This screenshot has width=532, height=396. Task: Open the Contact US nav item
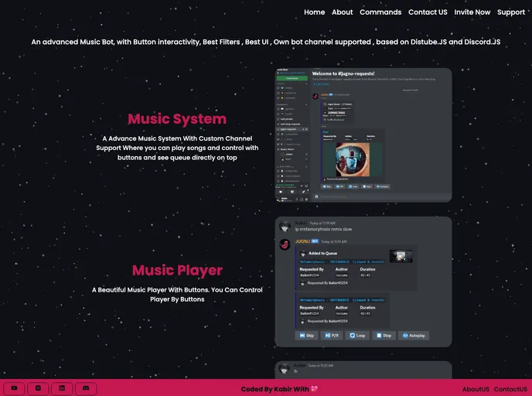pos(428,12)
